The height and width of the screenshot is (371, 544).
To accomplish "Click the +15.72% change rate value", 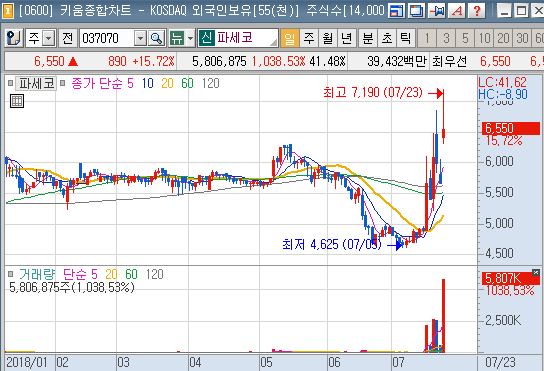I will 153,62.
